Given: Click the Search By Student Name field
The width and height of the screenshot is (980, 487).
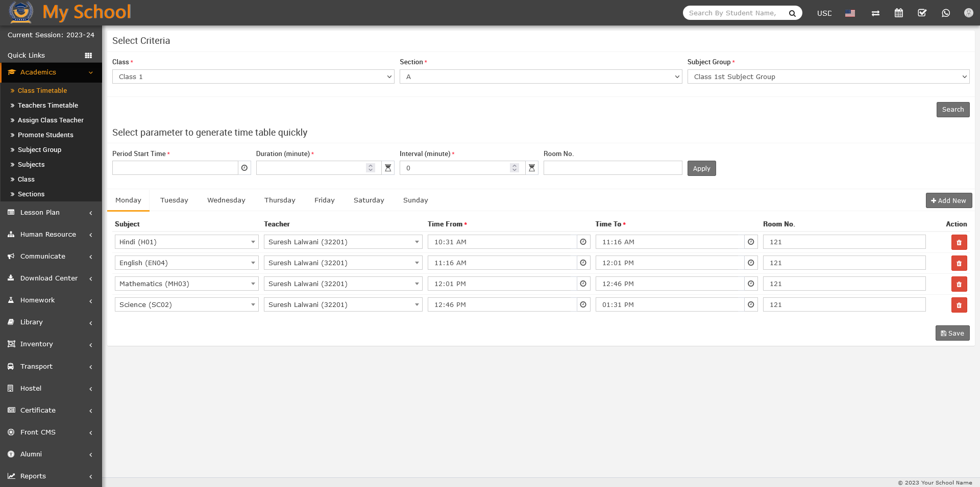Looking at the screenshot, I should pos(734,13).
